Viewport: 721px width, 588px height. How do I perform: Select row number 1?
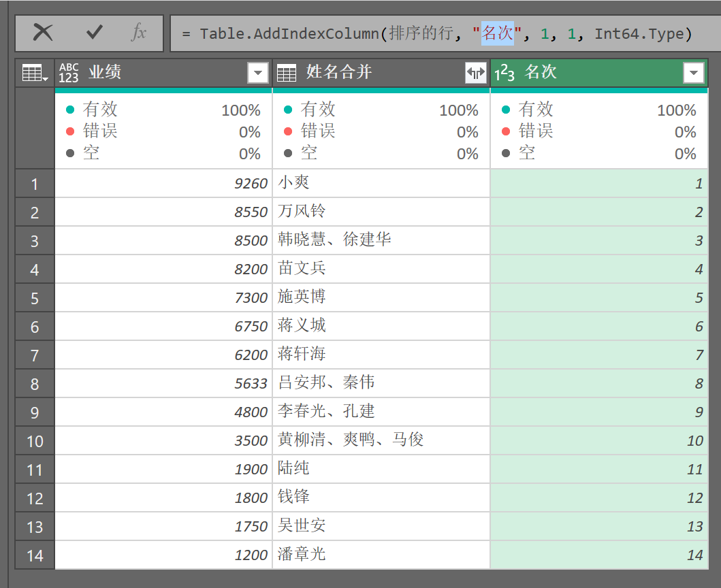(x=35, y=184)
